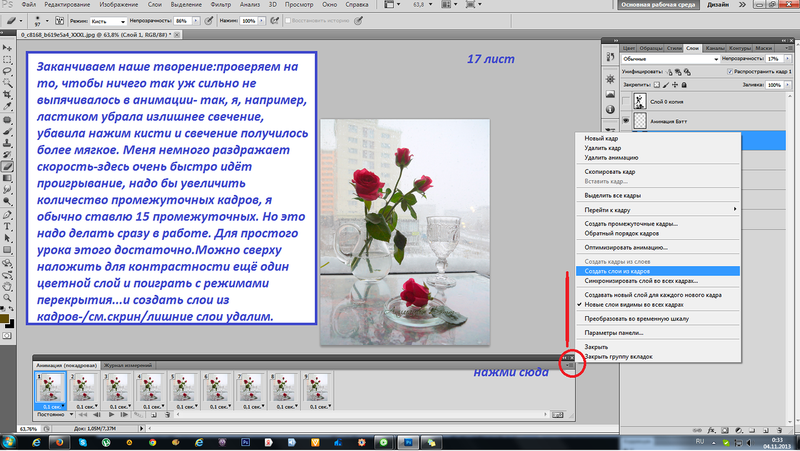Play the animation

tap(111, 415)
